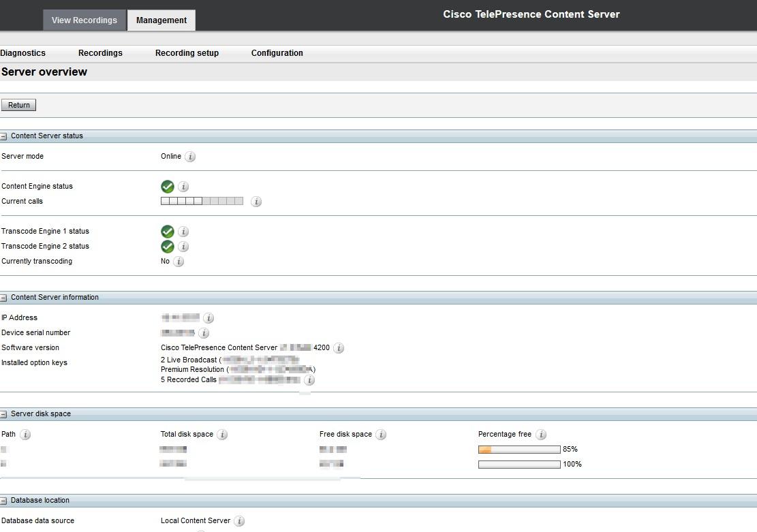The image size is (757, 532).
Task: Click the Database data source label
Action: point(37,521)
